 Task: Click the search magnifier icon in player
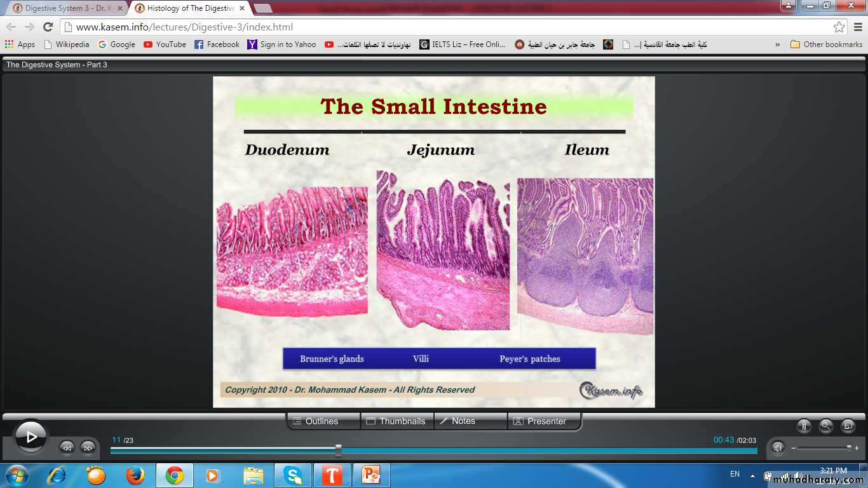click(825, 426)
